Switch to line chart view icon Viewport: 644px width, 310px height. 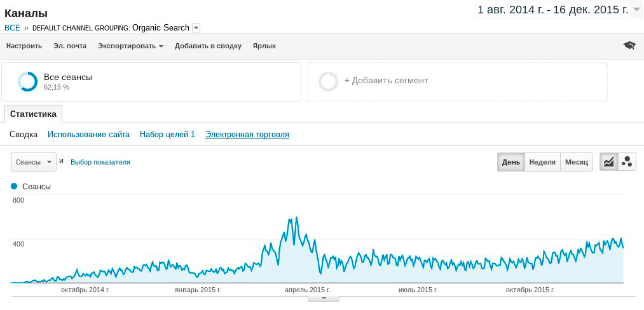609,162
